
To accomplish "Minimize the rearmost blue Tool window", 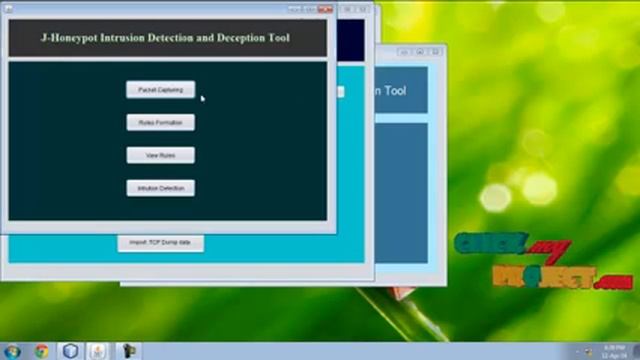I will click(x=404, y=52).
